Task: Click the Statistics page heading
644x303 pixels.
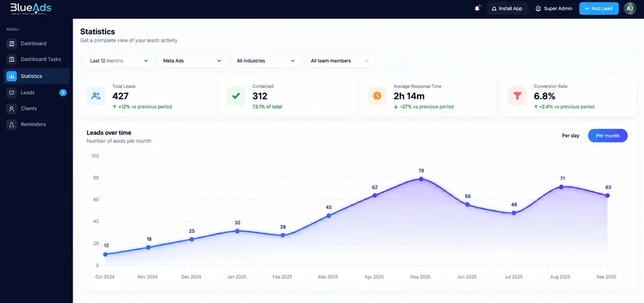Action: [x=97, y=32]
